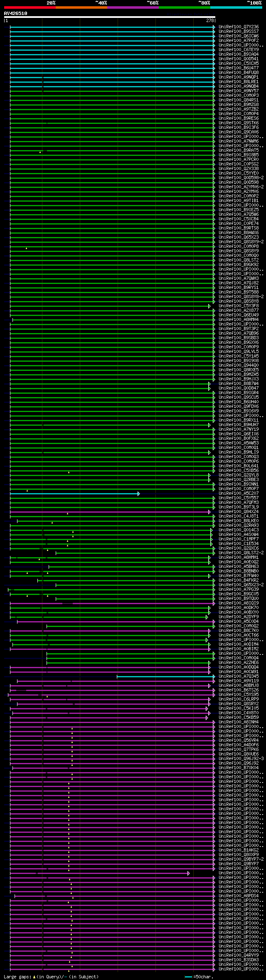Click label UniRef100_B6U4T7
This screenshot has width=266, height=980.
click(239, 68)
